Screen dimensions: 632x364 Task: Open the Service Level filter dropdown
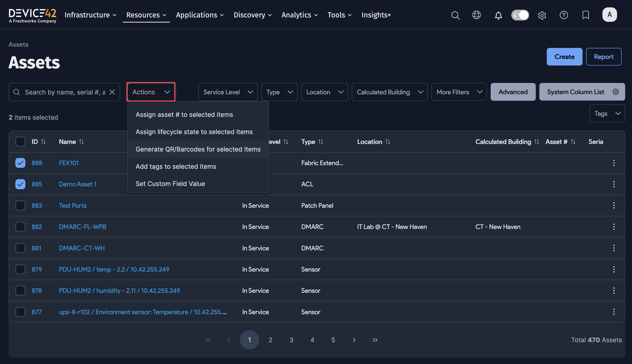tap(228, 92)
